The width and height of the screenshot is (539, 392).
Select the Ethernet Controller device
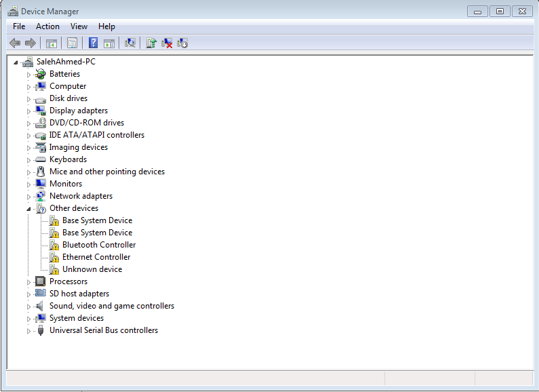tap(96, 257)
